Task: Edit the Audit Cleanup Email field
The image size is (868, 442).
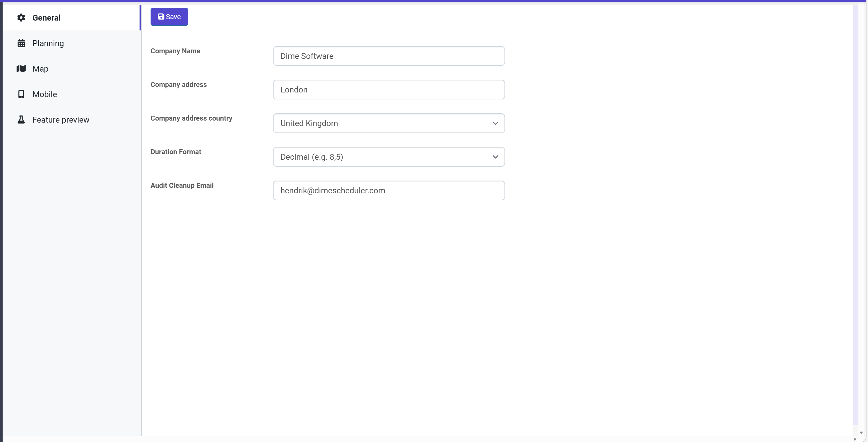Action: 388,190
